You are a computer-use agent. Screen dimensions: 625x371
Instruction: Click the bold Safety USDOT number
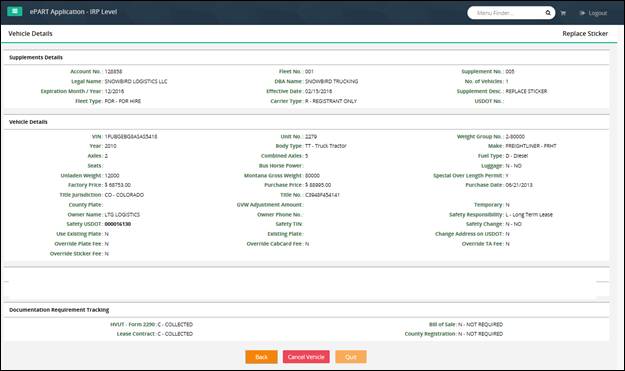point(118,224)
